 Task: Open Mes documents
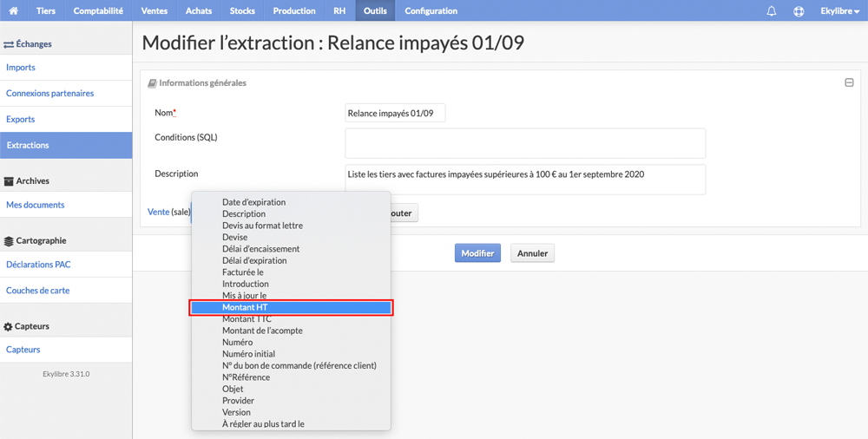point(66,205)
